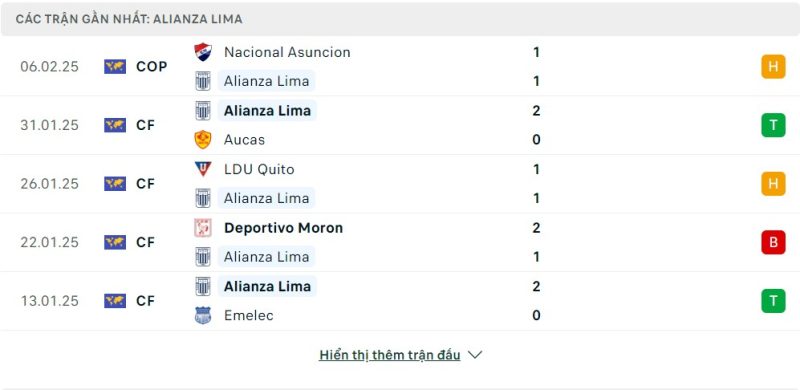Click the Deportivo Moron club badge
Image resolution: width=800 pixels, height=390 pixels.
click(203, 228)
